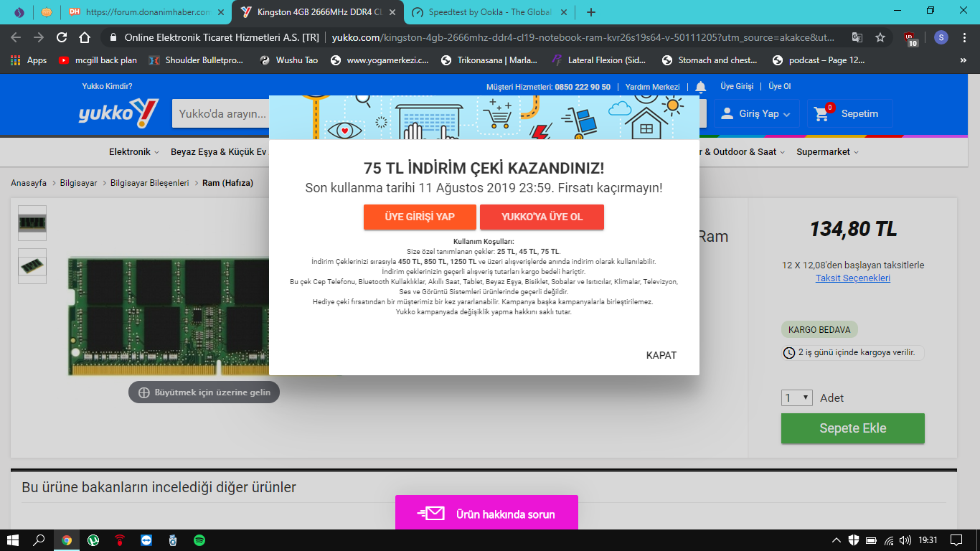Viewport: 980px width, 551px height.
Task: Click Üye Girişi header link
Action: click(x=737, y=86)
